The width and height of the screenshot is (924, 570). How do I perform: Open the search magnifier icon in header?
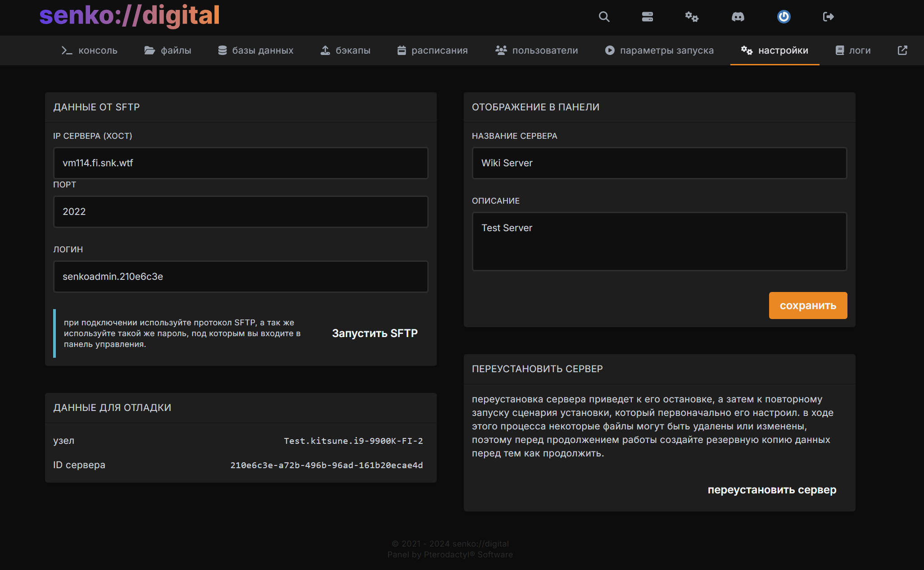[x=604, y=17]
